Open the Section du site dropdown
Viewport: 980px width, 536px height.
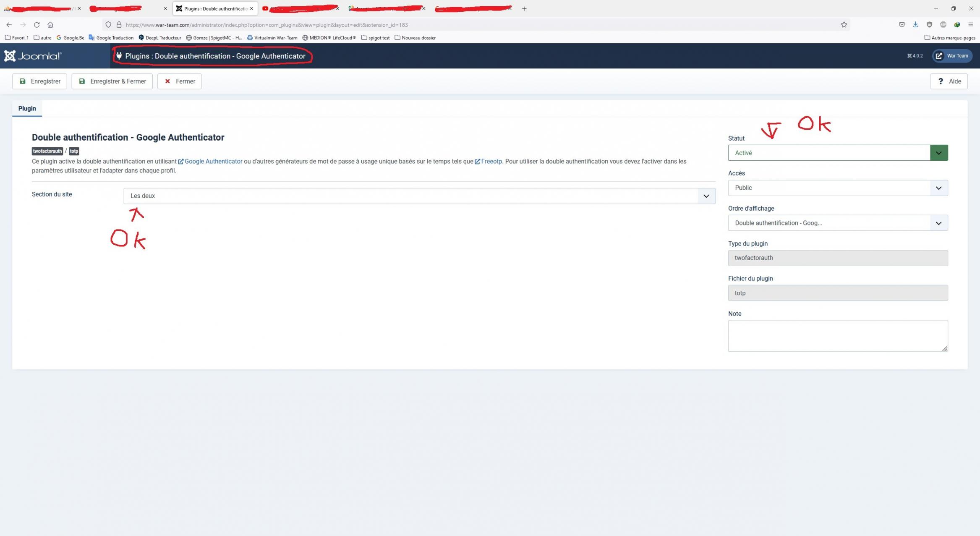click(x=419, y=196)
